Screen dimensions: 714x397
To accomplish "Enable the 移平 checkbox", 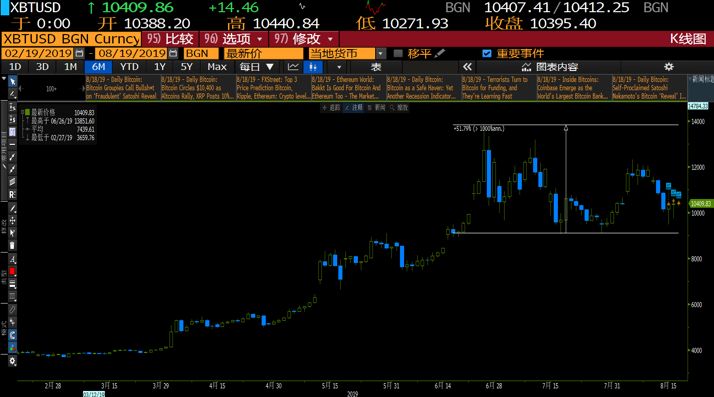I will (x=398, y=54).
